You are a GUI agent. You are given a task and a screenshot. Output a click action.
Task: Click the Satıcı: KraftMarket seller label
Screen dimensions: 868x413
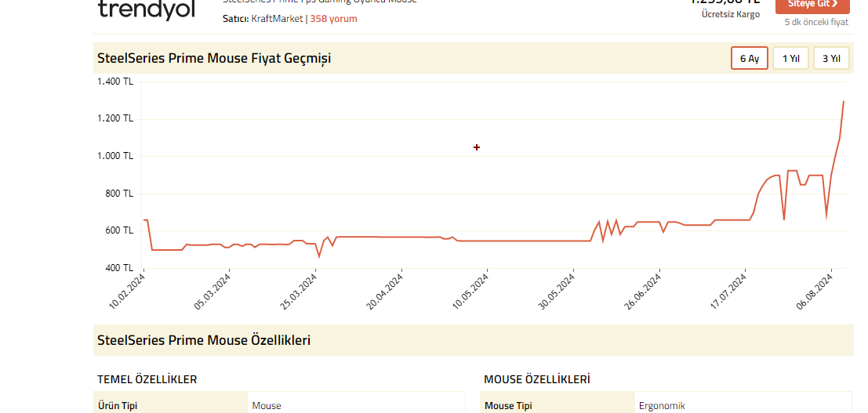coord(263,19)
